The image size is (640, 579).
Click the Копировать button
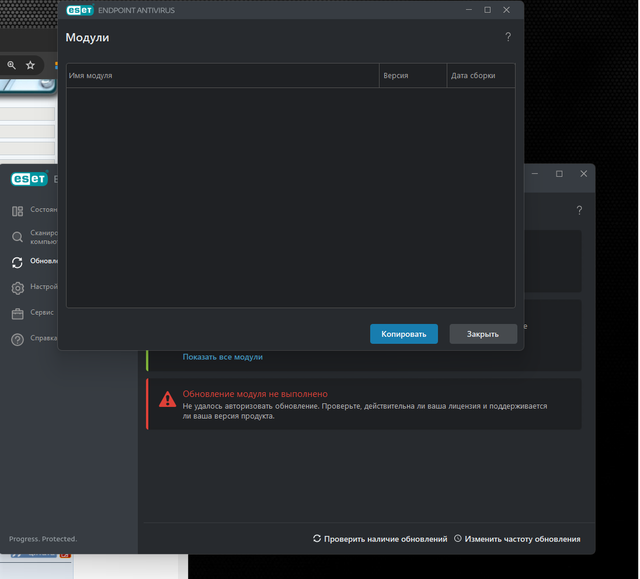(404, 334)
